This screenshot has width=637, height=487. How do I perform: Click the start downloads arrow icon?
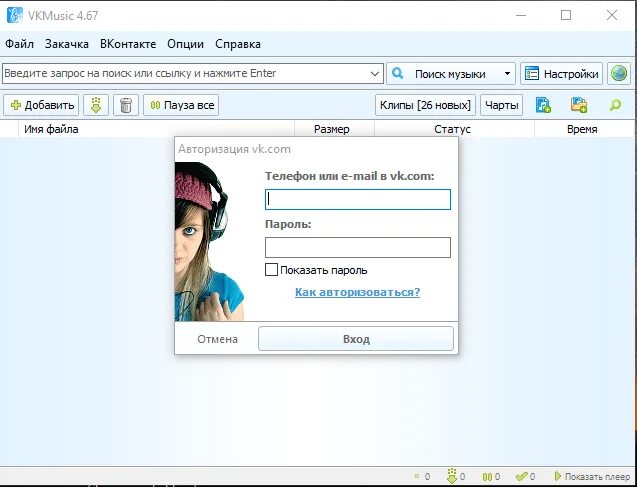point(96,105)
